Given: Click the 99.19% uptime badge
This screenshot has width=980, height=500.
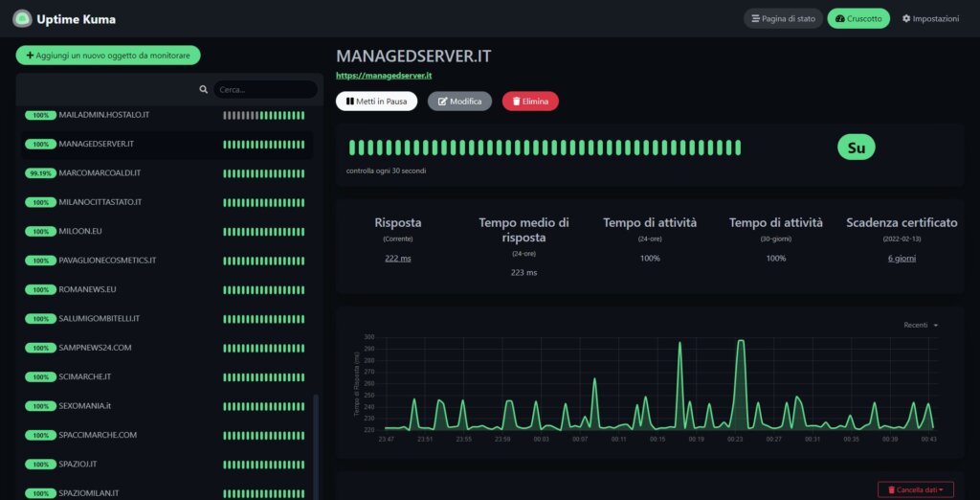Looking at the screenshot, I should (x=40, y=173).
